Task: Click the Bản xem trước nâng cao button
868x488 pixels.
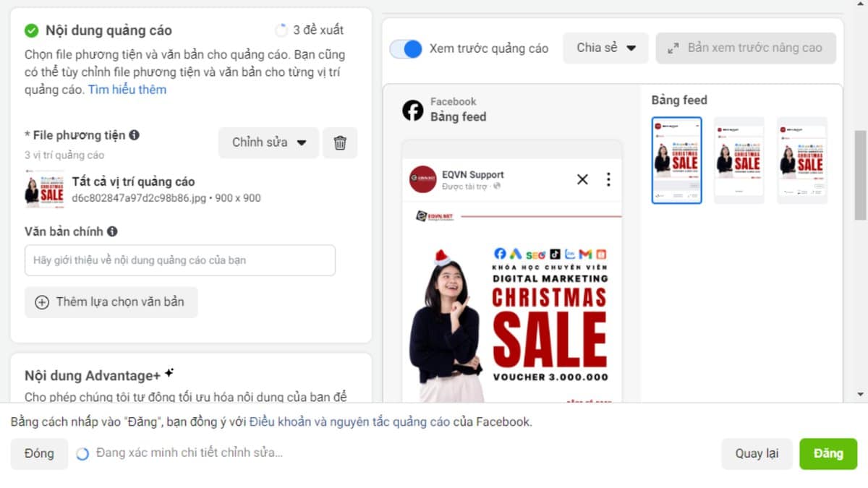Action: coord(746,48)
